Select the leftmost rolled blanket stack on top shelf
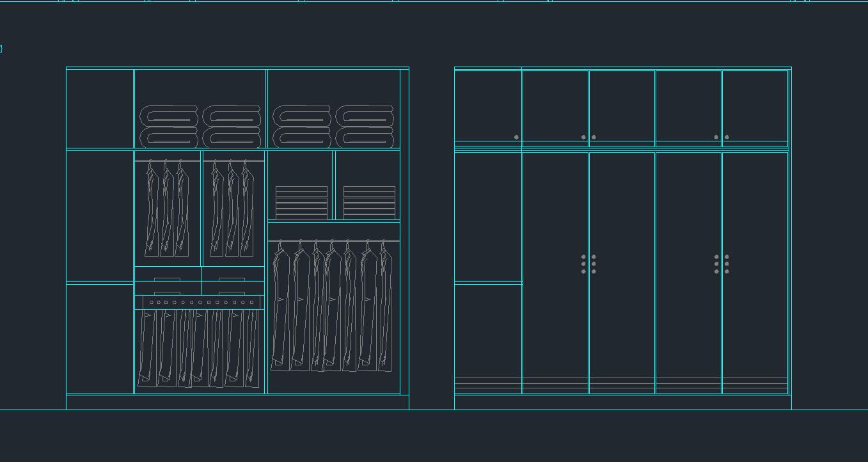The height and width of the screenshot is (462, 868). [169, 127]
